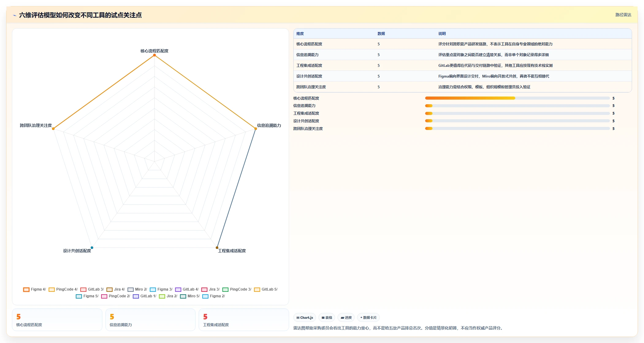Click the description starting with Figma偏向界面设计交付
The image size is (644, 343).
[x=493, y=76]
